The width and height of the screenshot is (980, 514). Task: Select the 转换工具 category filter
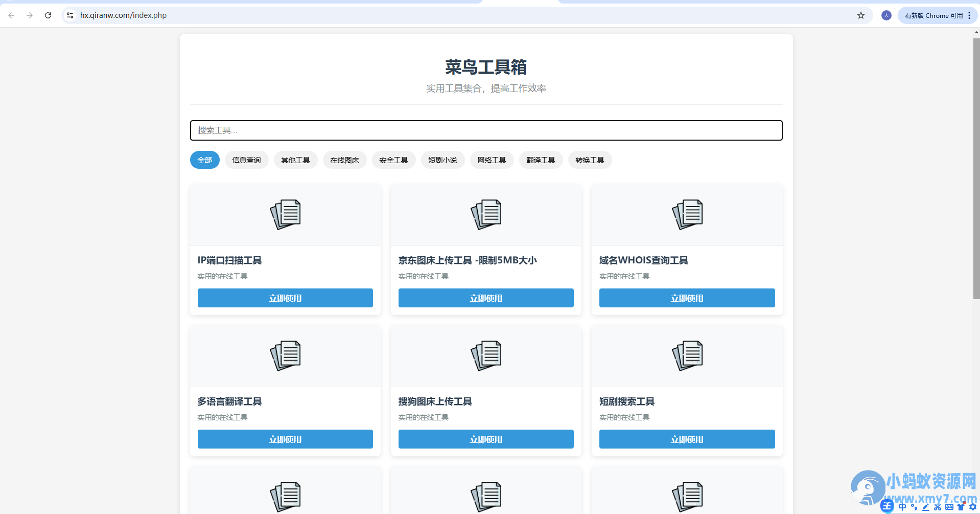click(590, 160)
